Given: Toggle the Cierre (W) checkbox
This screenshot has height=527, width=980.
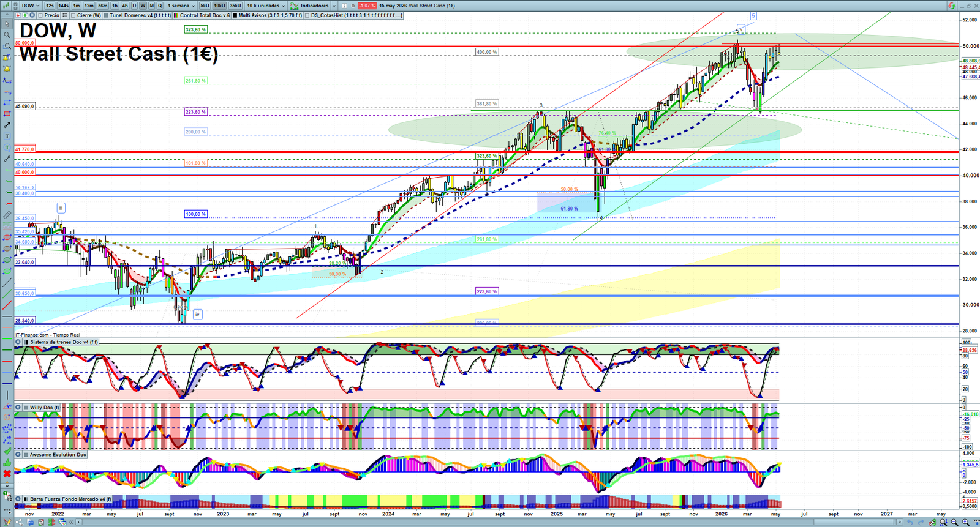Looking at the screenshot, I should coord(73,15).
